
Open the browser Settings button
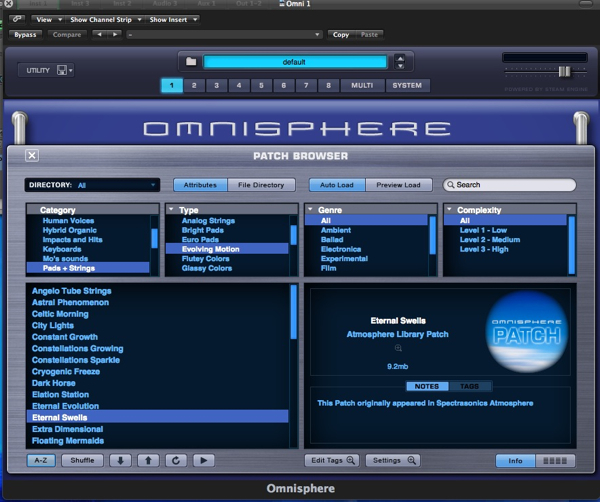(393, 460)
